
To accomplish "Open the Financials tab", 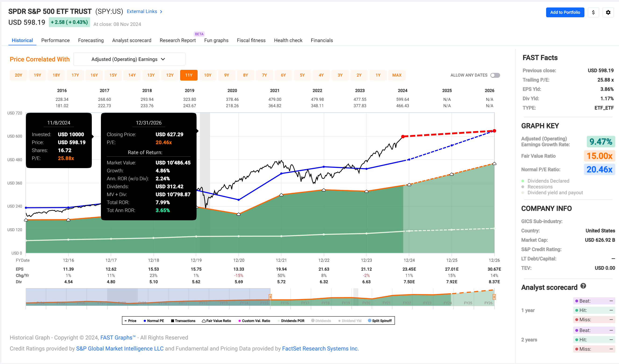I will click(322, 40).
